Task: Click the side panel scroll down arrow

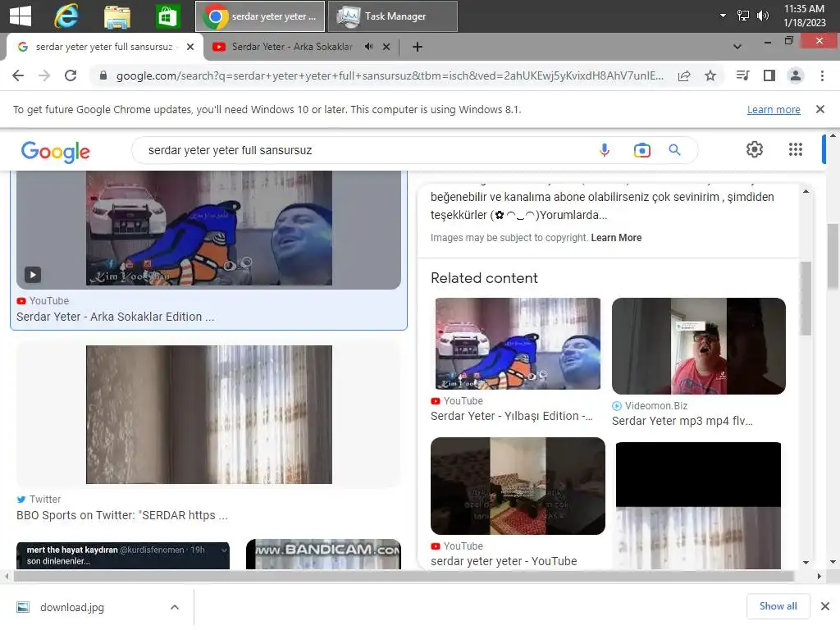Action: pos(806,563)
